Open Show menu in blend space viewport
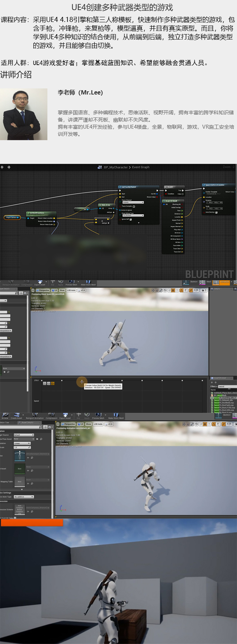The image size is (237, 644). [62, 290]
